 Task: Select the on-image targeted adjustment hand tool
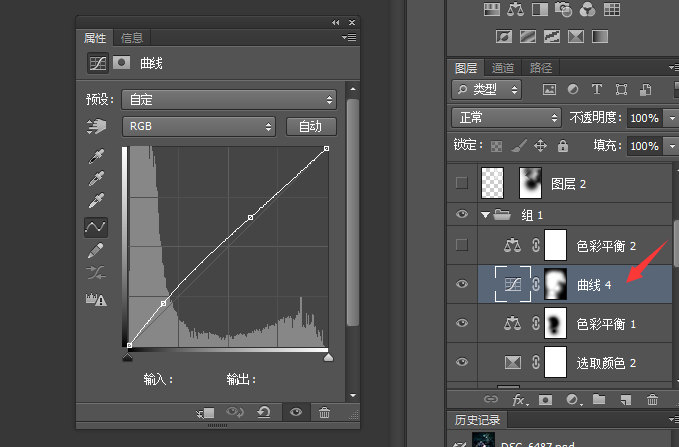tap(96, 126)
